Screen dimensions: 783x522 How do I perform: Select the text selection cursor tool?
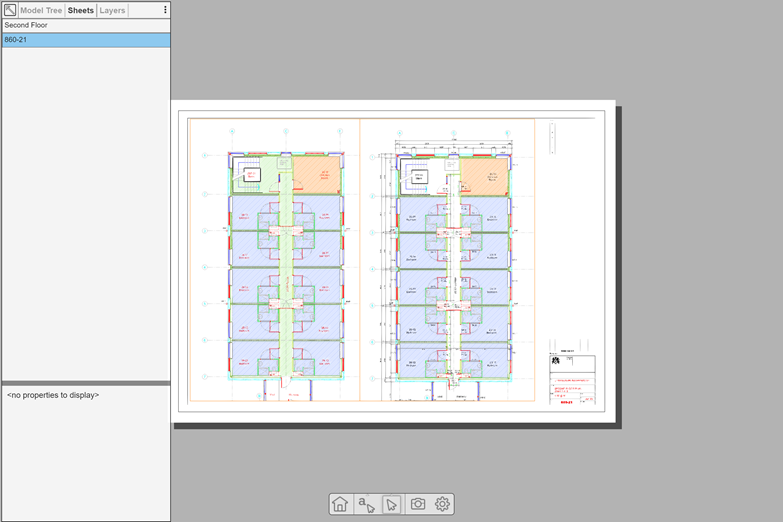[x=366, y=504]
